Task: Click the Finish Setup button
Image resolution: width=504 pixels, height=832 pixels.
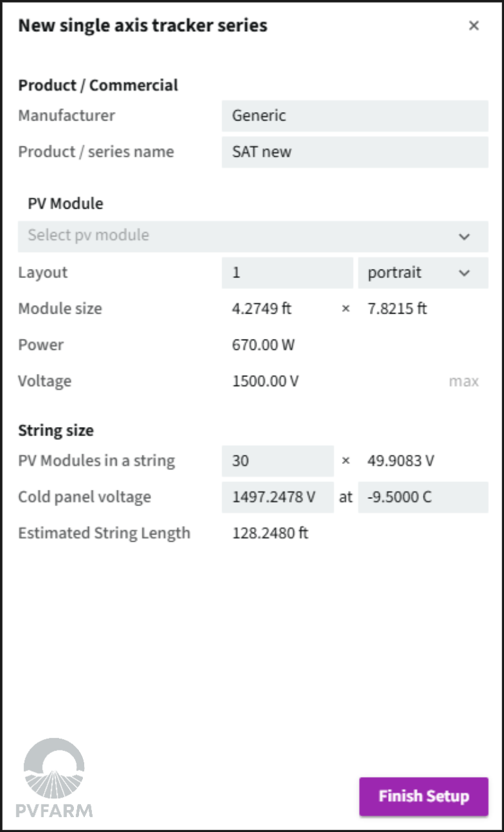Action: 423,796
